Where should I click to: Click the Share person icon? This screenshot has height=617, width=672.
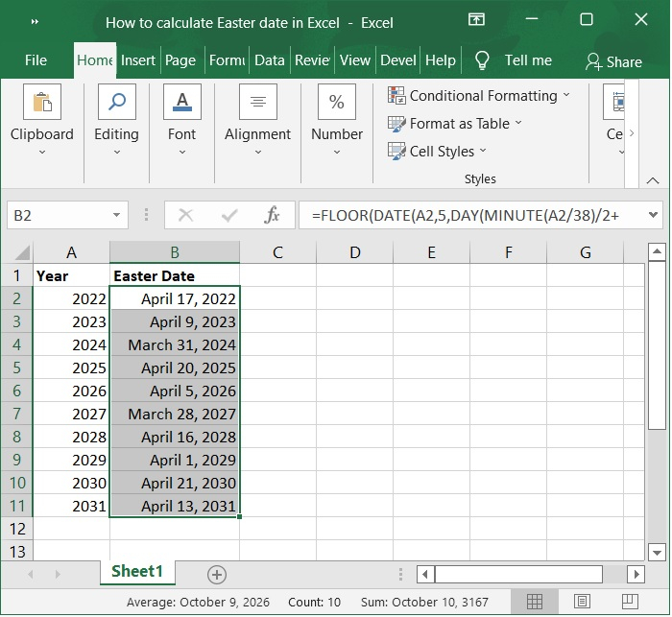point(594,61)
